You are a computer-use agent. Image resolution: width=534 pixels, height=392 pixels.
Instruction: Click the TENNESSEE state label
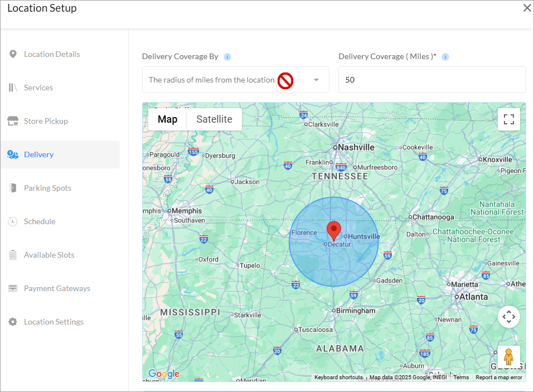(340, 176)
